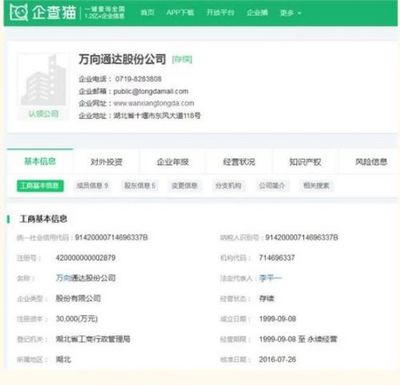This screenshot has height=385, width=400.
Task: Click the 万向通达股份公司 name link in table
Action: point(86,278)
